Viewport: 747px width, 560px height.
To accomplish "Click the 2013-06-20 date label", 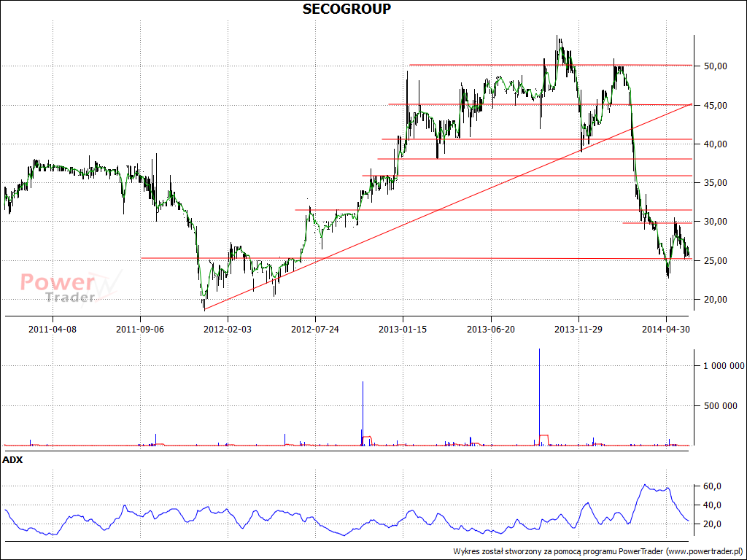I will [491, 329].
